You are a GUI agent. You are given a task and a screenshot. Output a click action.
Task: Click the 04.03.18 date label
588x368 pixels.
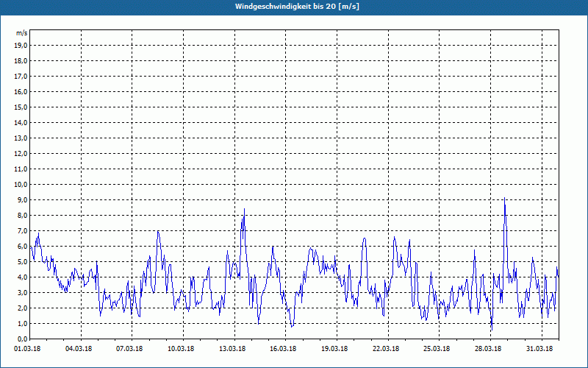(x=79, y=348)
